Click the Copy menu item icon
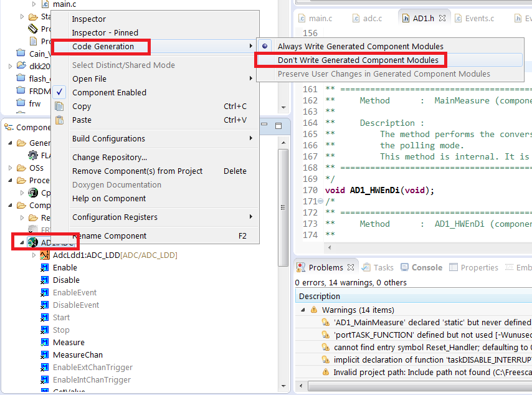 (59, 106)
